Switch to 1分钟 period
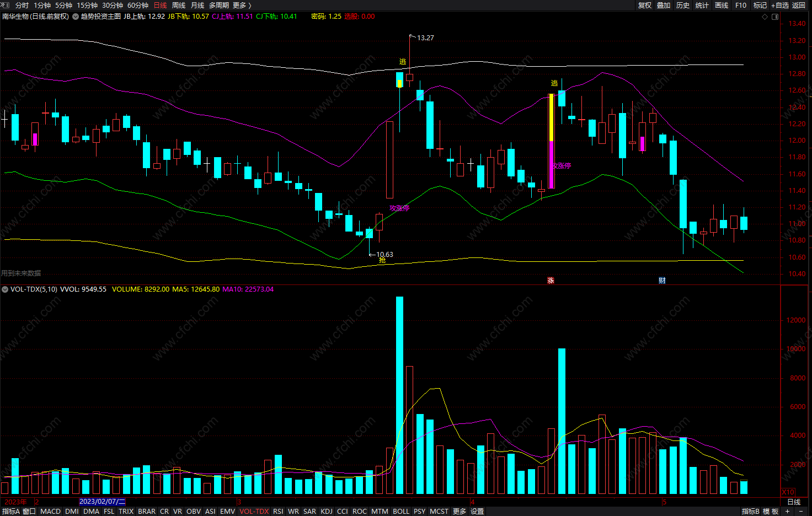This screenshot has height=516, width=812. pos(42,5)
